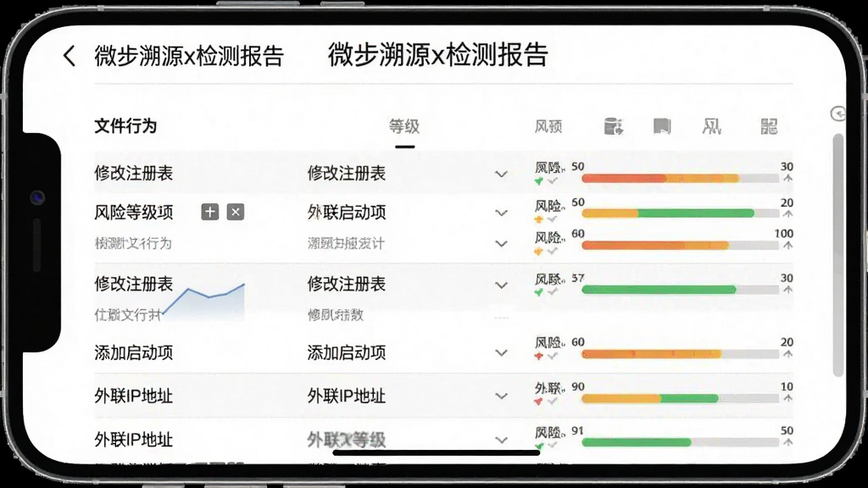Adjust the risk bar in row scoring 91
Screen dimensions: 868x488
point(681,442)
